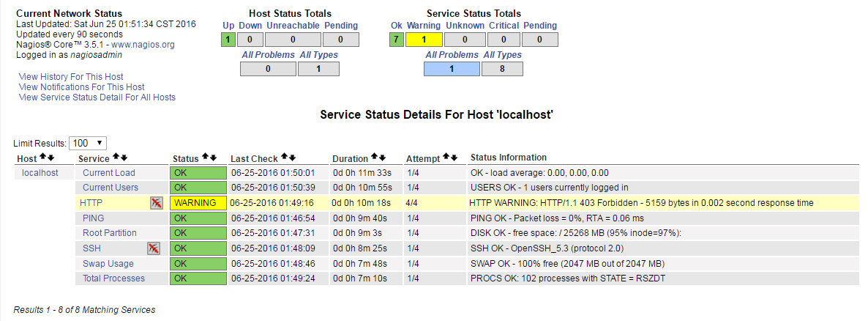Select the Root Partition service link
Screen dimensions: 868x321
click(109, 233)
